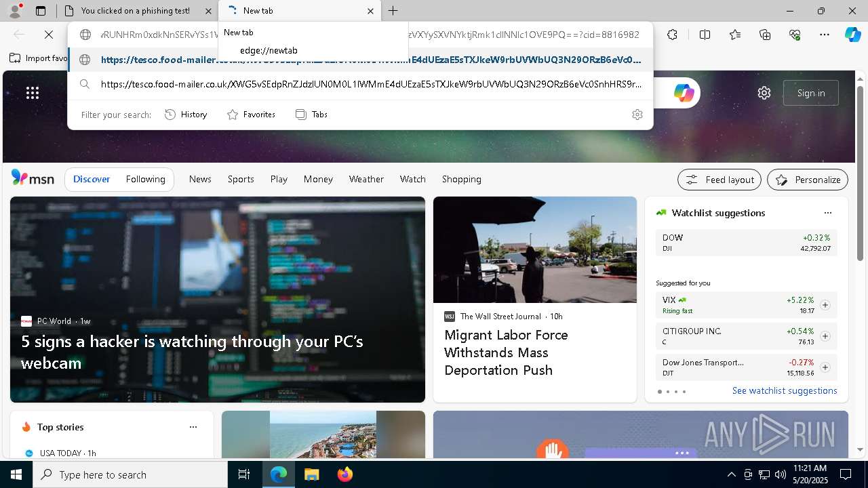Open Task View on the taskbar
Image resolution: width=868 pixels, height=488 pixels.
click(244, 474)
